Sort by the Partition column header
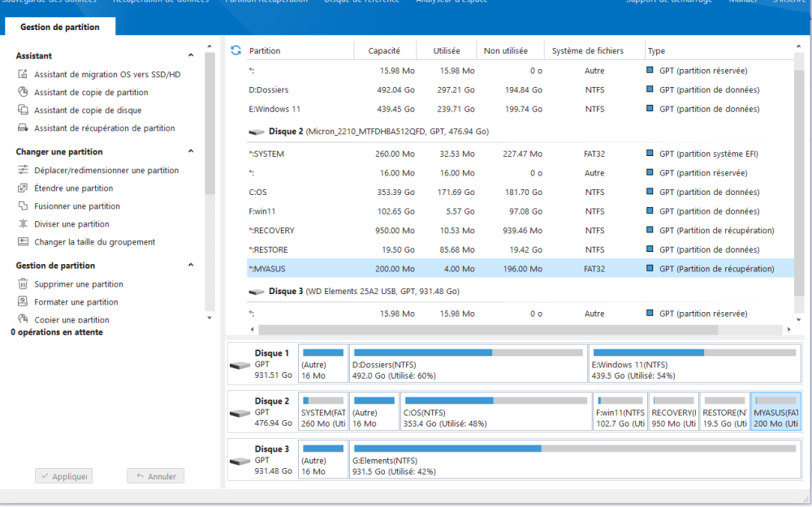 click(300, 50)
